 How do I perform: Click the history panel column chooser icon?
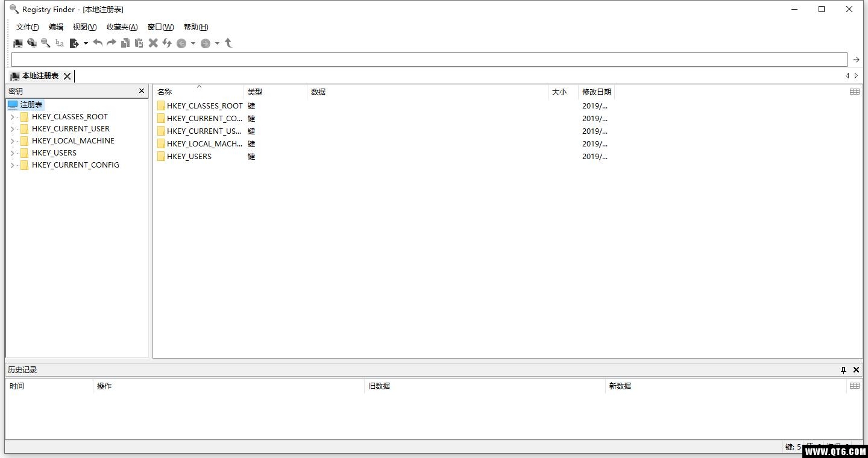(855, 386)
